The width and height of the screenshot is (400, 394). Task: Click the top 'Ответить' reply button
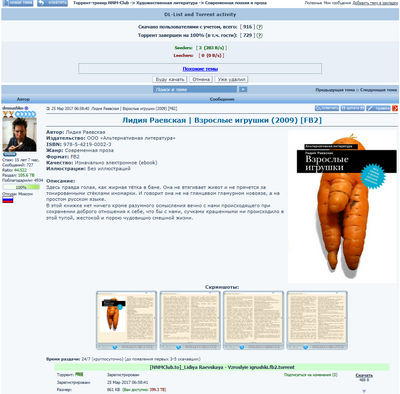click(52, 3)
